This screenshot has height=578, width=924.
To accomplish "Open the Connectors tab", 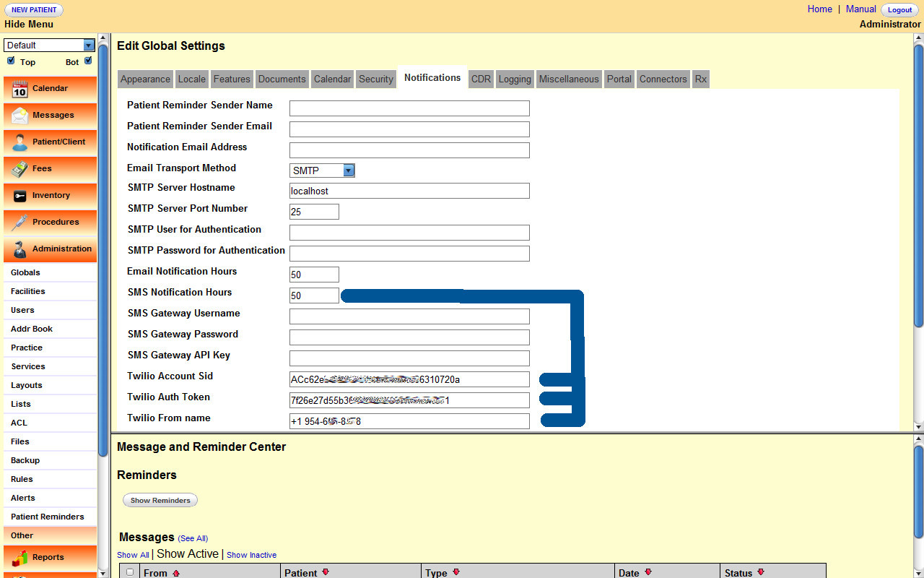I will [663, 79].
